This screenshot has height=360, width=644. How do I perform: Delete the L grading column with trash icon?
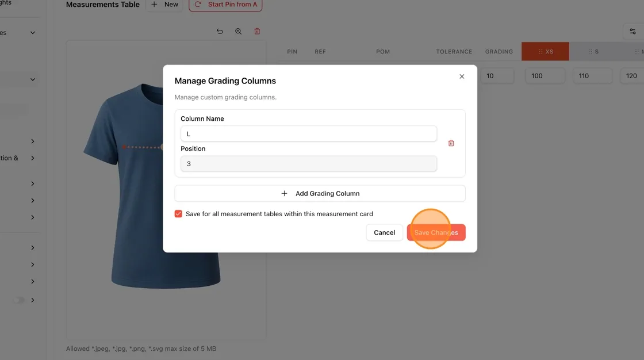coord(451,143)
